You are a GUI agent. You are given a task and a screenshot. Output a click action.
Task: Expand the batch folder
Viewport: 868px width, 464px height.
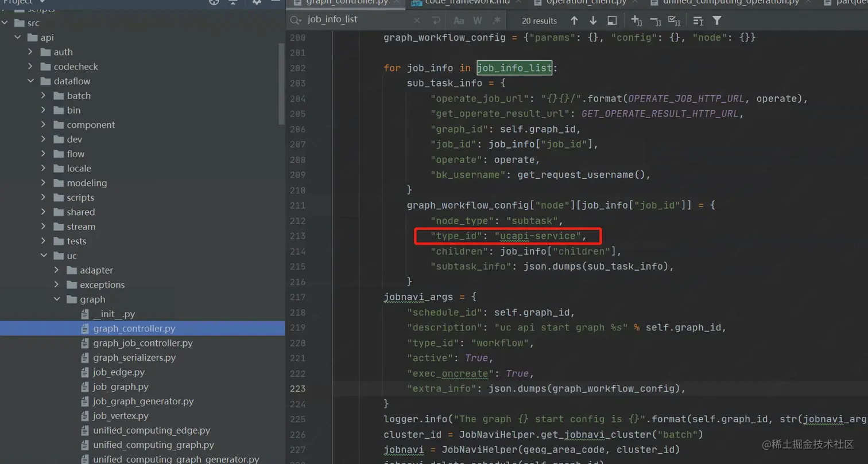(x=44, y=96)
